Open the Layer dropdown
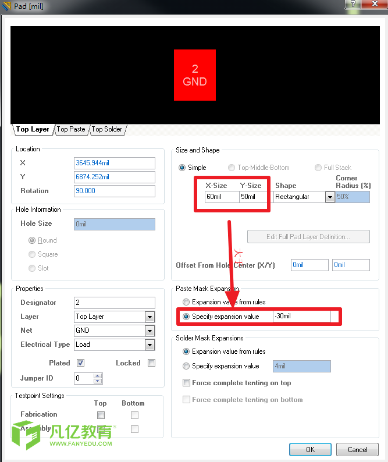The width and height of the screenshot is (388, 462). pos(150,317)
